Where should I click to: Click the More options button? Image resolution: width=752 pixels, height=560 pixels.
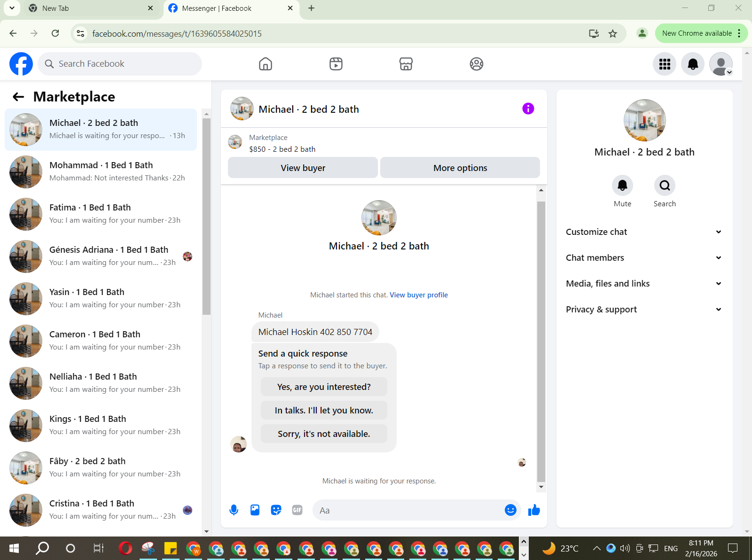(460, 168)
